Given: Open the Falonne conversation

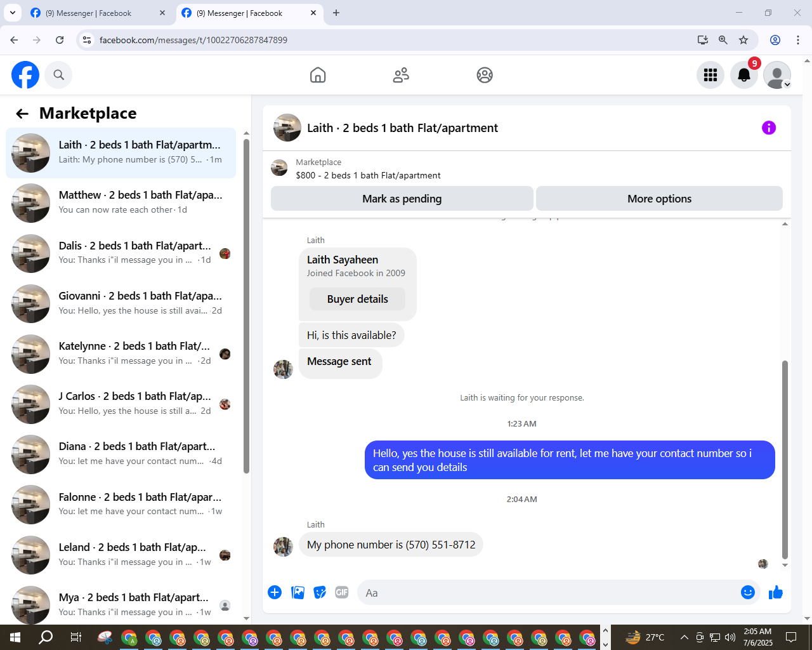Looking at the screenshot, I should tap(121, 505).
